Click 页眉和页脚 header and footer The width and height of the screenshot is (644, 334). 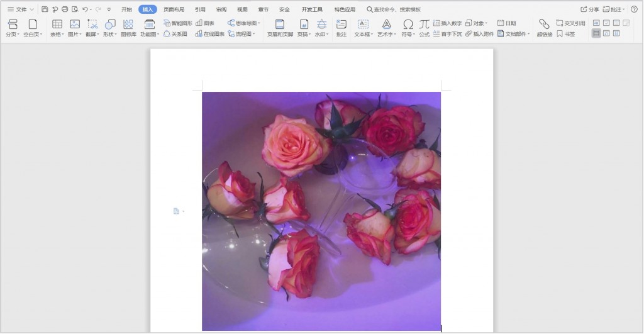tap(280, 28)
